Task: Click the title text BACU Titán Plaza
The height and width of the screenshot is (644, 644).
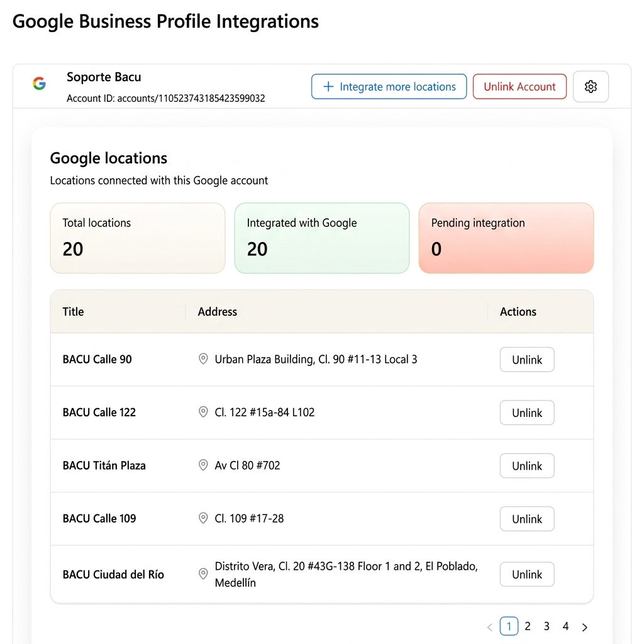Action: coord(104,465)
